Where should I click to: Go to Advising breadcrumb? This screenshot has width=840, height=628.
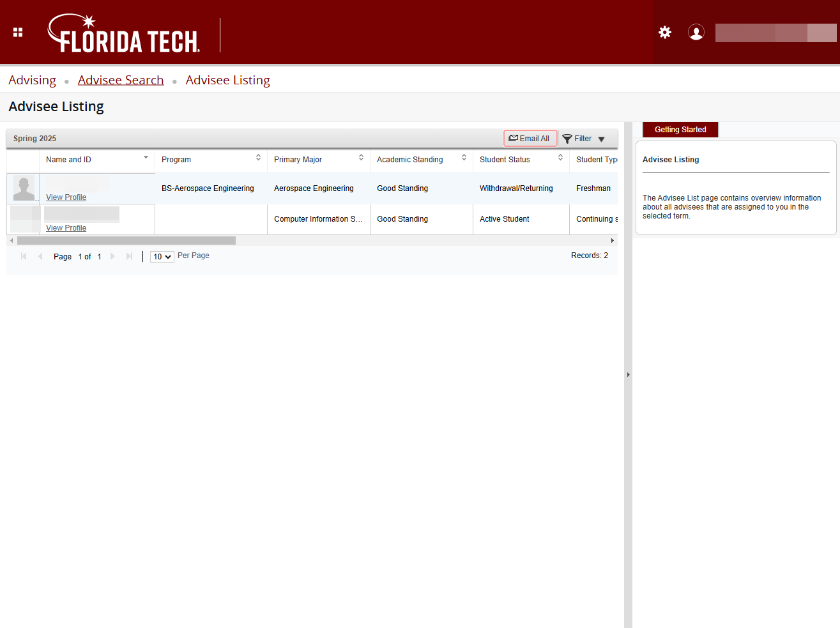coord(32,80)
